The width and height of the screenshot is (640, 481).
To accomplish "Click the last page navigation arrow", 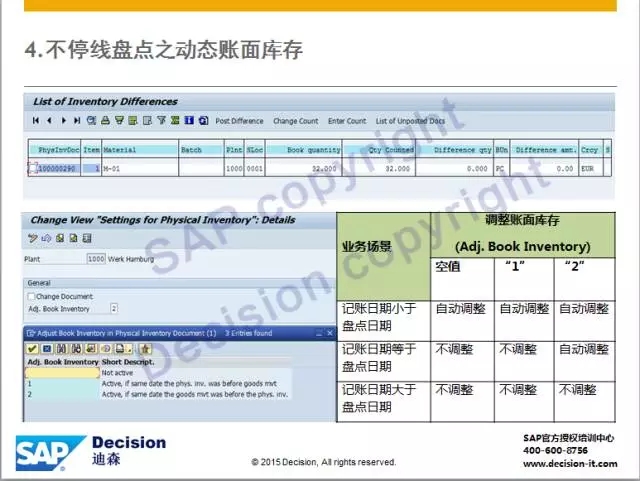I will [x=77, y=121].
